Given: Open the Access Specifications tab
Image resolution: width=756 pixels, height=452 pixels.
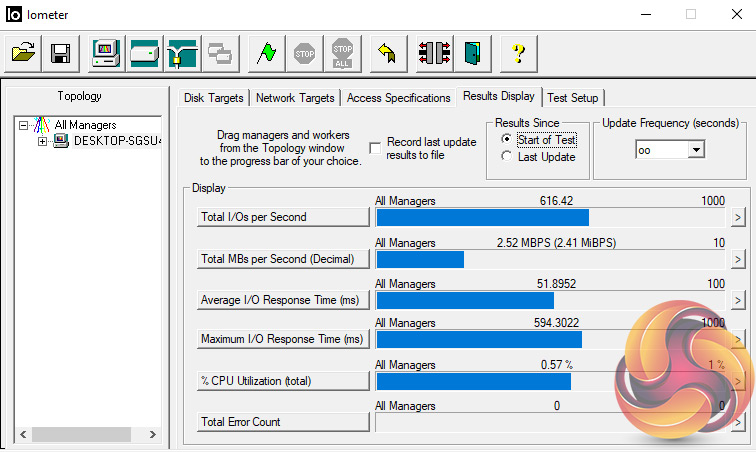Looking at the screenshot, I should pyautogui.click(x=398, y=98).
